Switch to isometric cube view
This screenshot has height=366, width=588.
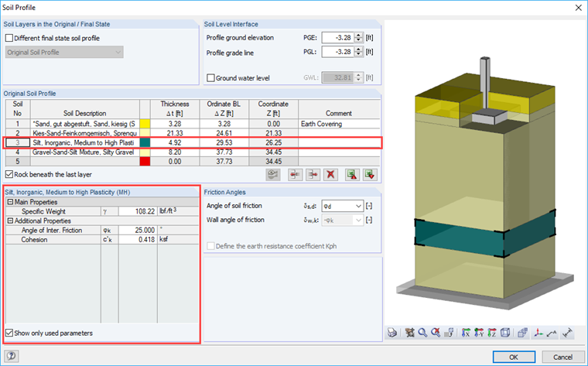point(505,333)
